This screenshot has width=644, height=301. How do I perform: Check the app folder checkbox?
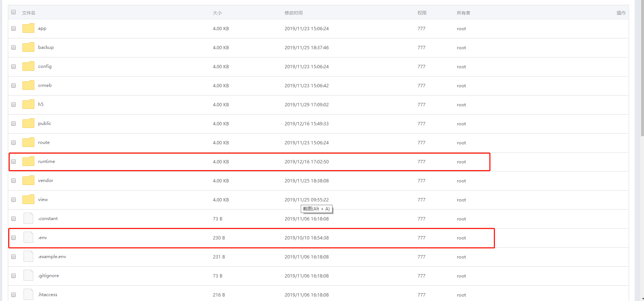pyautogui.click(x=13, y=28)
